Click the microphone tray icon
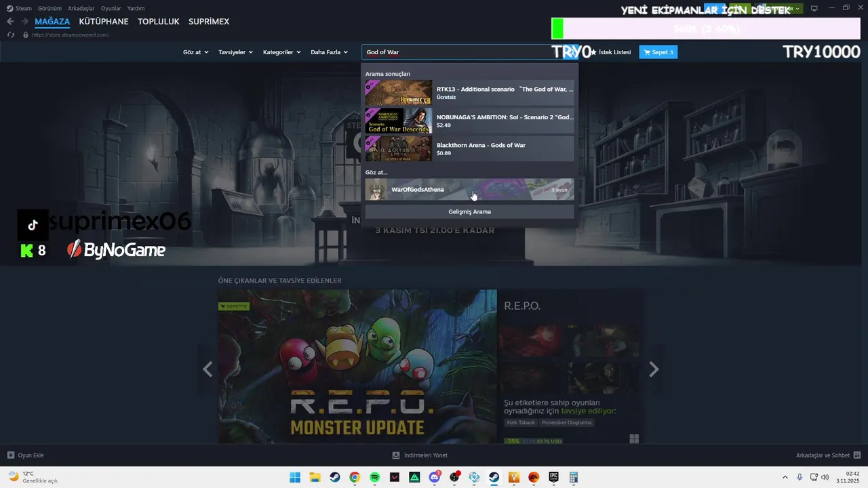This screenshot has height=488, width=868. [800, 477]
